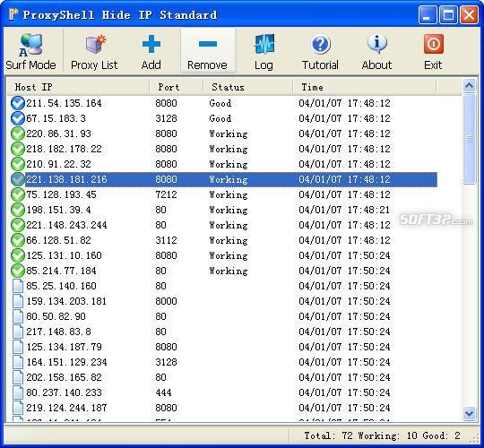484x448 pixels.
Task: Click port 7212 in the list
Action: 166,194
